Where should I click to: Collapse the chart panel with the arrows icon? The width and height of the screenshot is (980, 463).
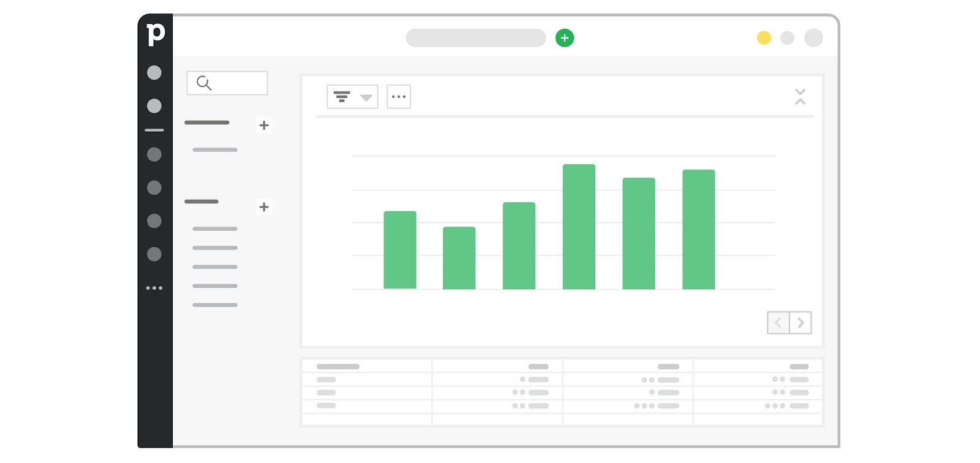tap(800, 97)
